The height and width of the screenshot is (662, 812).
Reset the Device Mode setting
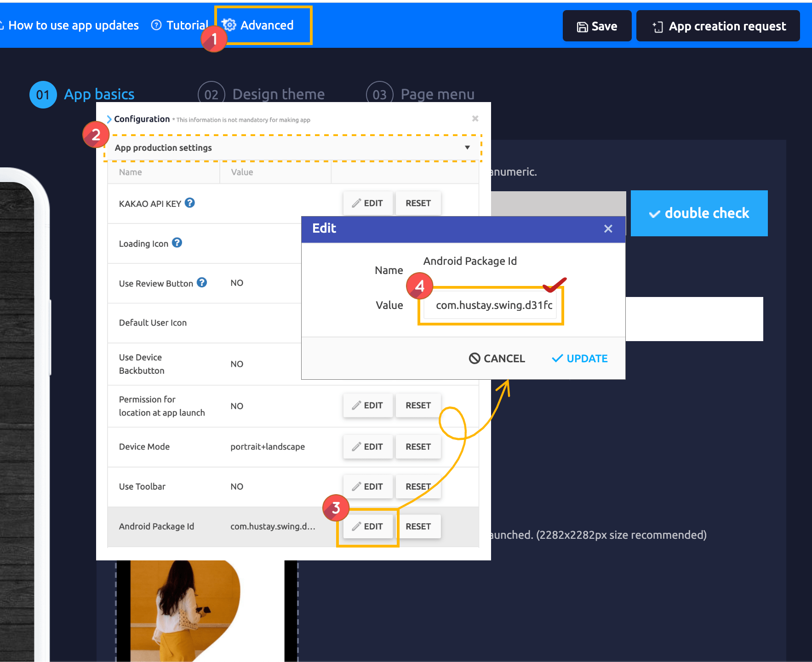click(x=418, y=446)
